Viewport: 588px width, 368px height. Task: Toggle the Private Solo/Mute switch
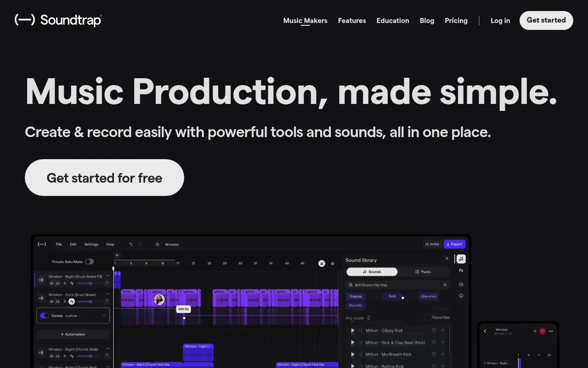[x=89, y=261]
